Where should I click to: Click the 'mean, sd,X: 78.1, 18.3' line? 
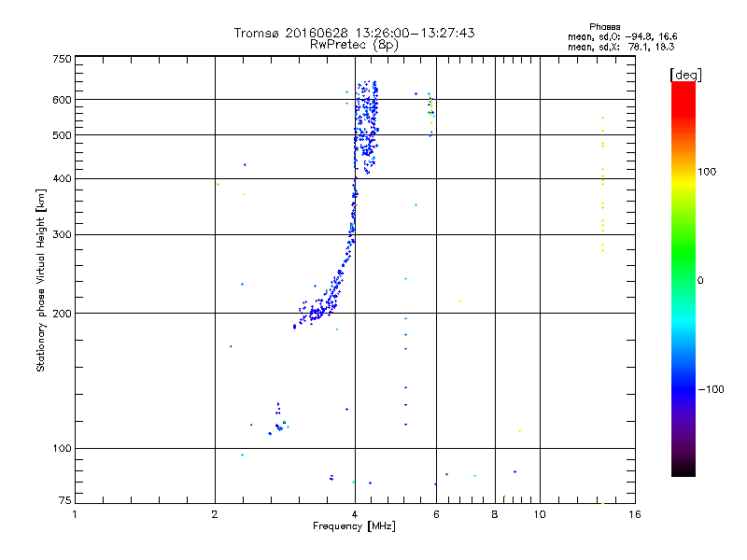point(621,47)
